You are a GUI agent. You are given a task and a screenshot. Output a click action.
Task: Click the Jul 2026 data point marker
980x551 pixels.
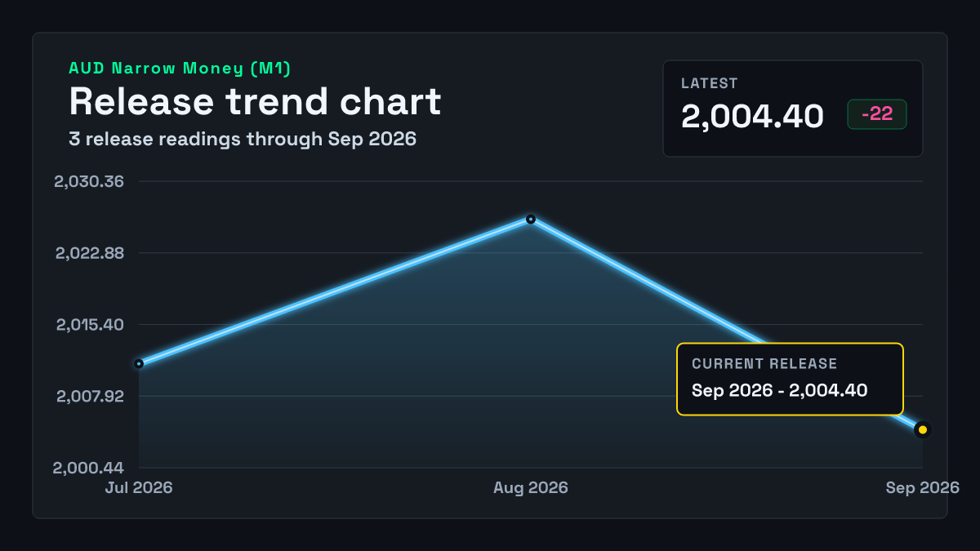pyautogui.click(x=139, y=363)
